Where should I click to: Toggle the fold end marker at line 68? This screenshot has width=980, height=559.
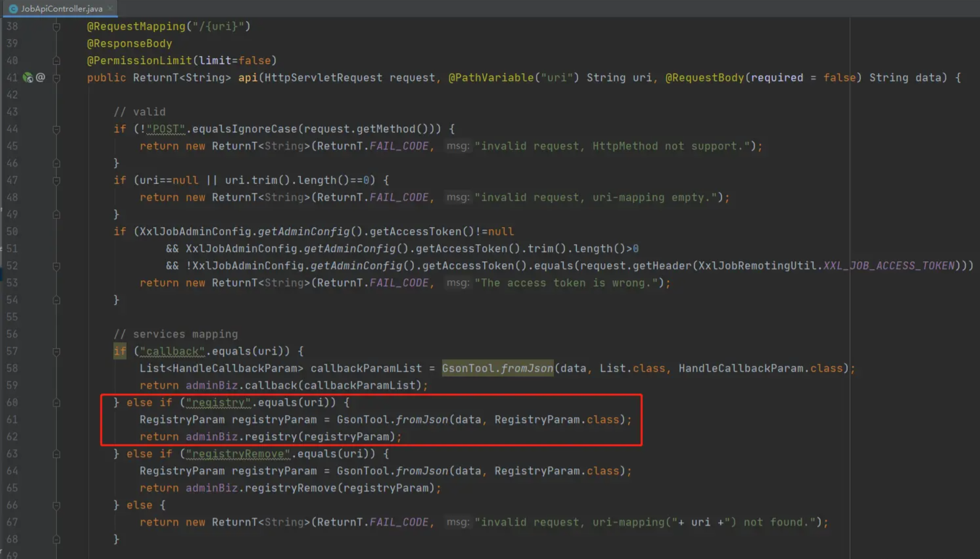[56, 539]
